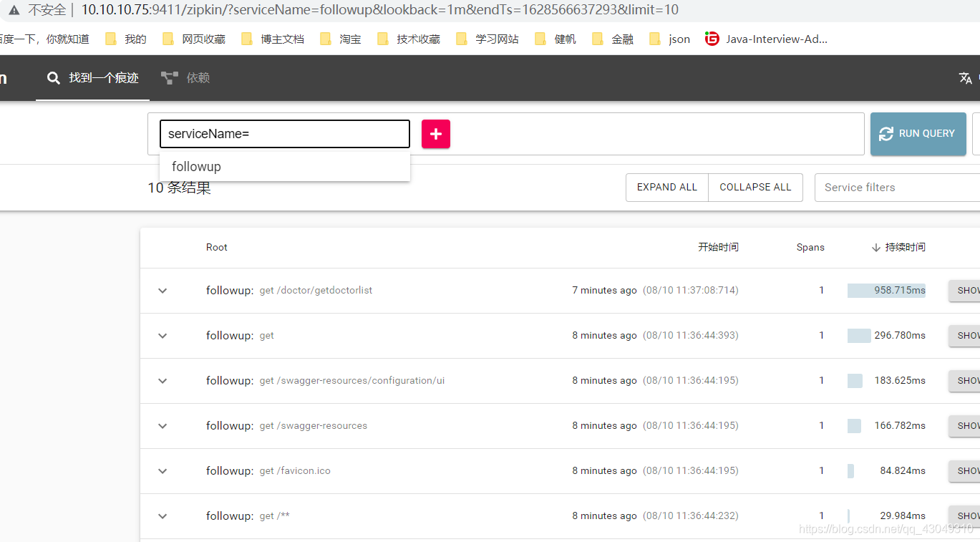Click the insecure site warning icon
Screen dimensions: 980x542
click(14, 10)
